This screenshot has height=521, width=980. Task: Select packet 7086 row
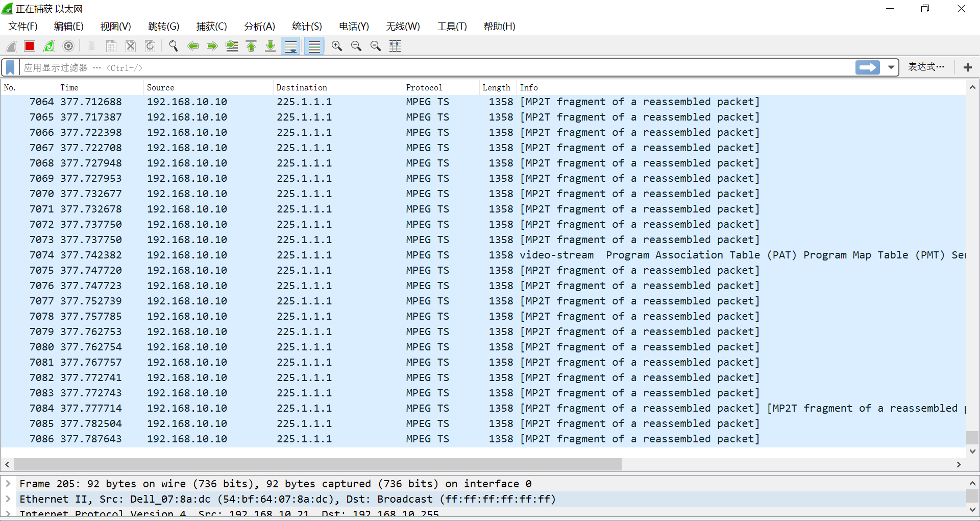point(483,439)
